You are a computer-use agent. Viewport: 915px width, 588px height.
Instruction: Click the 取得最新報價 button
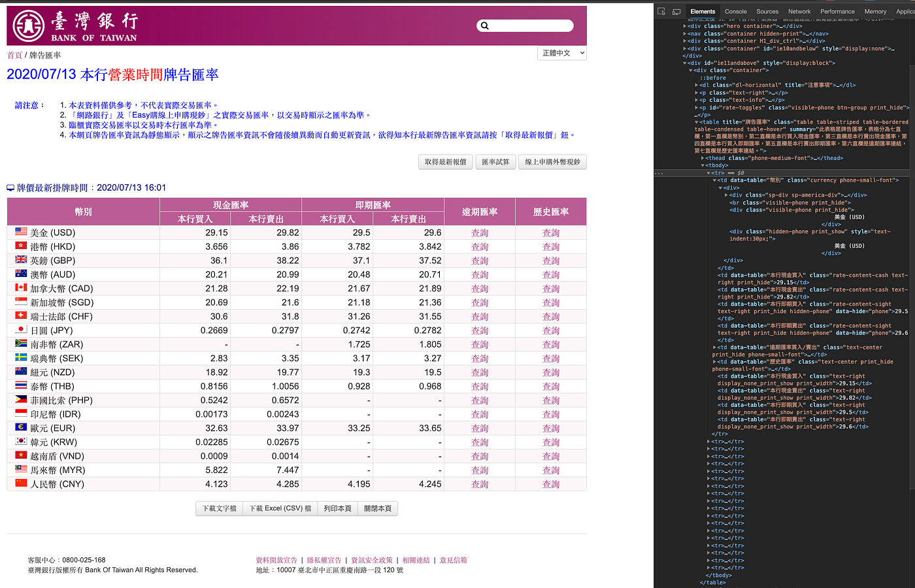[444, 161]
